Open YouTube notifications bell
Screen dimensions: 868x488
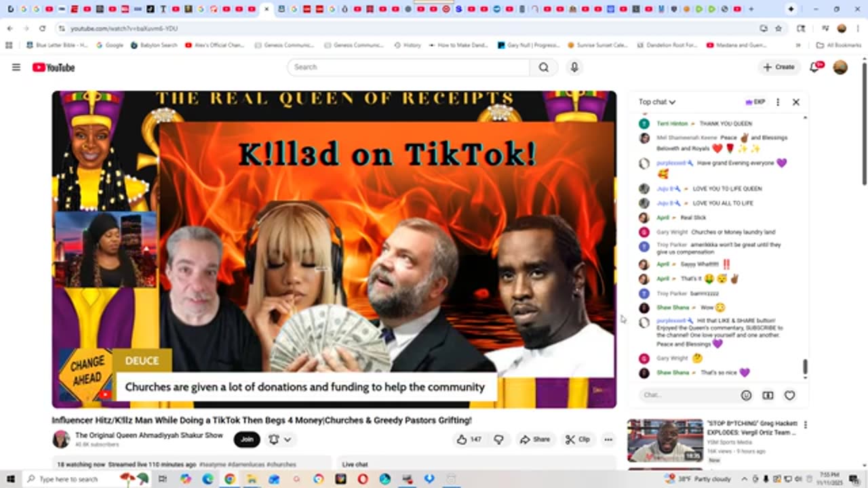pyautogui.click(x=816, y=66)
